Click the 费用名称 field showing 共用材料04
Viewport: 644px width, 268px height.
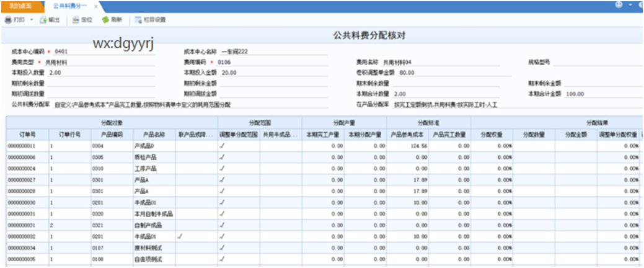441,63
